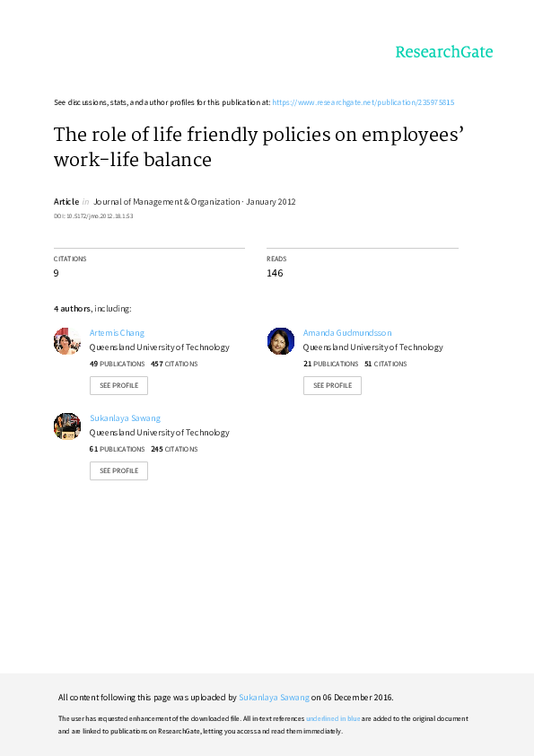The width and height of the screenshot is (534, 756).
Task: Click Sukanlaya Sawang's profile photo
Action: 67,426
